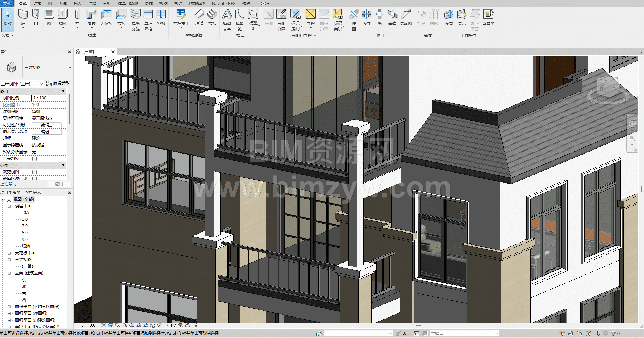Image resolution: width=644 pixels, height=338 pixels.
Task: Select the 竖梃 (Mullion) tool
Action: [161, 17]
